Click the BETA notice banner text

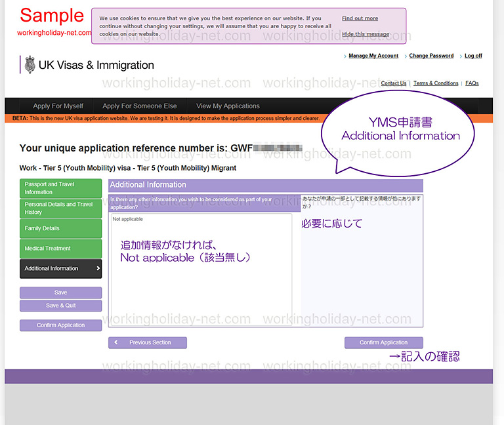click(166, 118)
